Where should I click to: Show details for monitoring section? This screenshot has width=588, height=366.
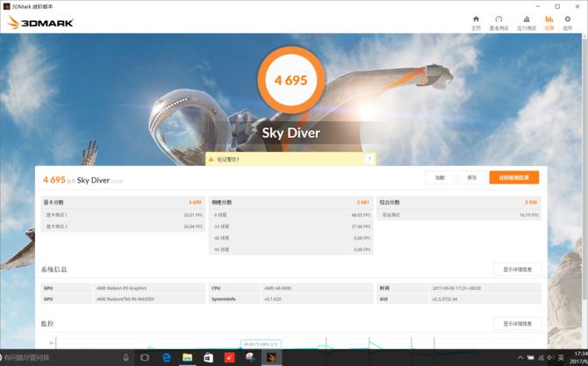click(517, 324)
